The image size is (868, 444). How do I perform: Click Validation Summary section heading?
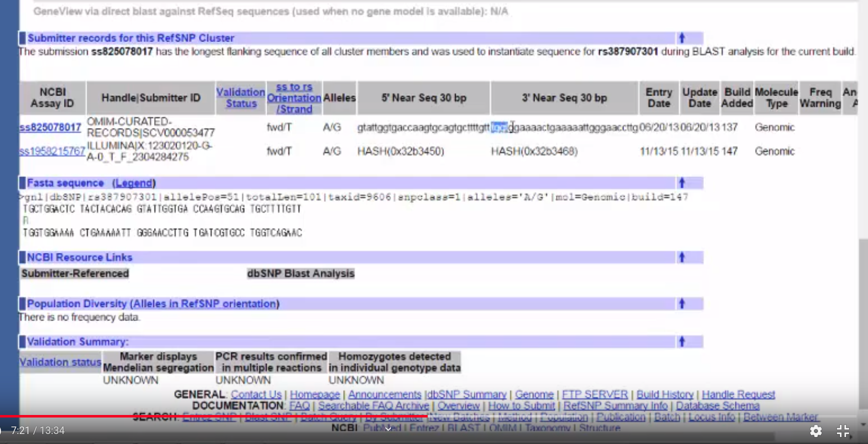pyautogui.click(x=78, y=342)
